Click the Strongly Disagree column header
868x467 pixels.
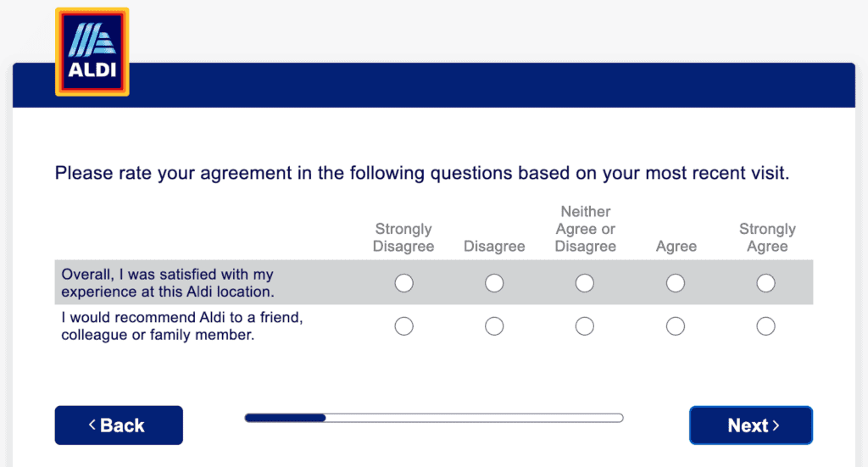pyautogui.click(x=404, y=238)
